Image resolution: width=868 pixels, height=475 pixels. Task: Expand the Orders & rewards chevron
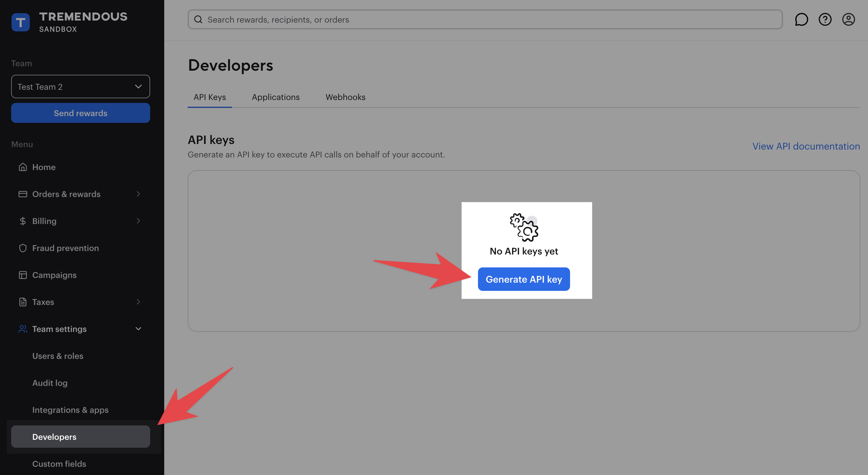pos(138,194)
